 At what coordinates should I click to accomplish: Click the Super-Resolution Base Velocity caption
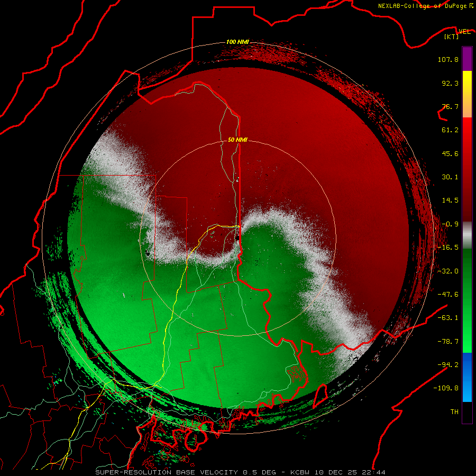pos(240,472)
